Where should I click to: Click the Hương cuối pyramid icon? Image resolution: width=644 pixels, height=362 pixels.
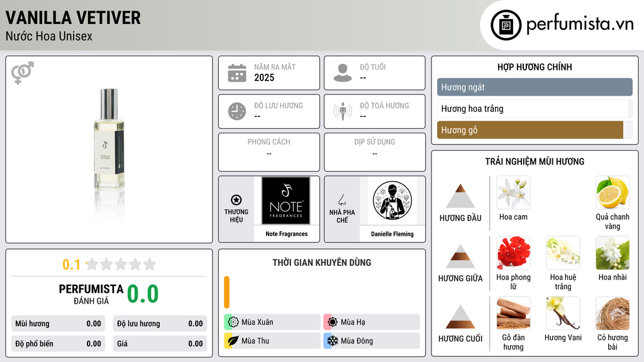tap(460, 317)
